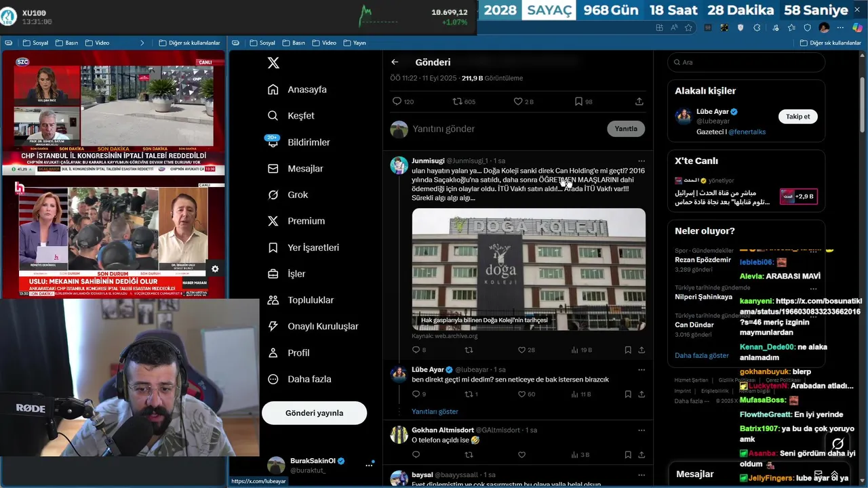The image size is (868, 488).
Task: Go to Anasayfa in X sidebar
Action: coord(298,89)
